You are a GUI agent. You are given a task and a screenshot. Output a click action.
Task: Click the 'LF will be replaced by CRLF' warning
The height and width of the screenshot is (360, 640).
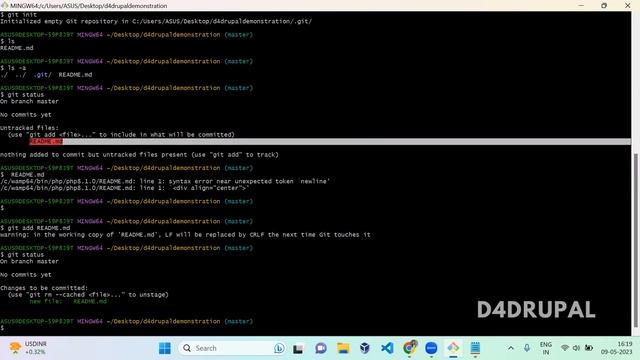tap(185, 235)
